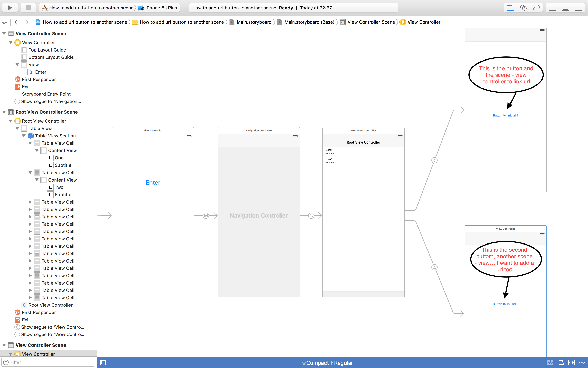Toggle the Debug area visibility
This screenshot has width=588, height=368.
(565, 8)
